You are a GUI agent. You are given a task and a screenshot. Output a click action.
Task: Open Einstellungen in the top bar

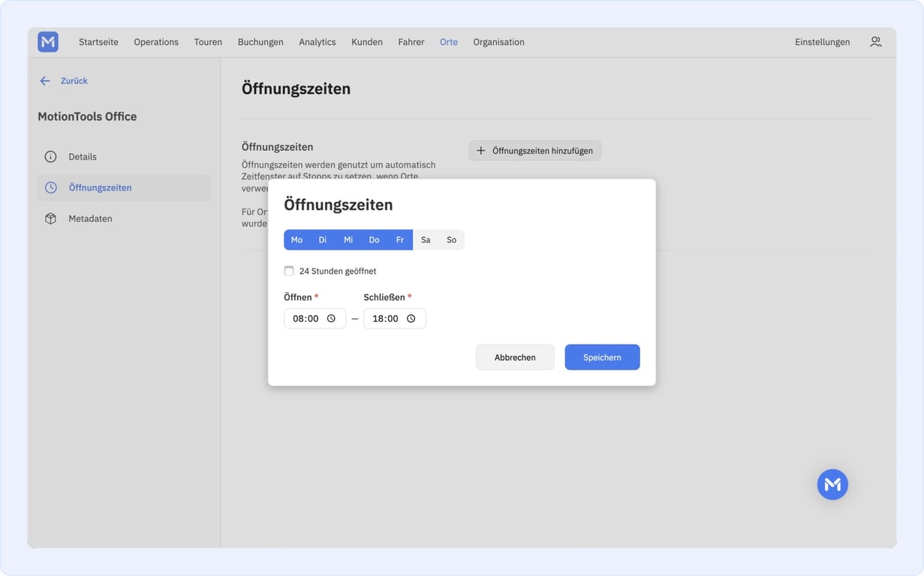click(x=823, y=42)
